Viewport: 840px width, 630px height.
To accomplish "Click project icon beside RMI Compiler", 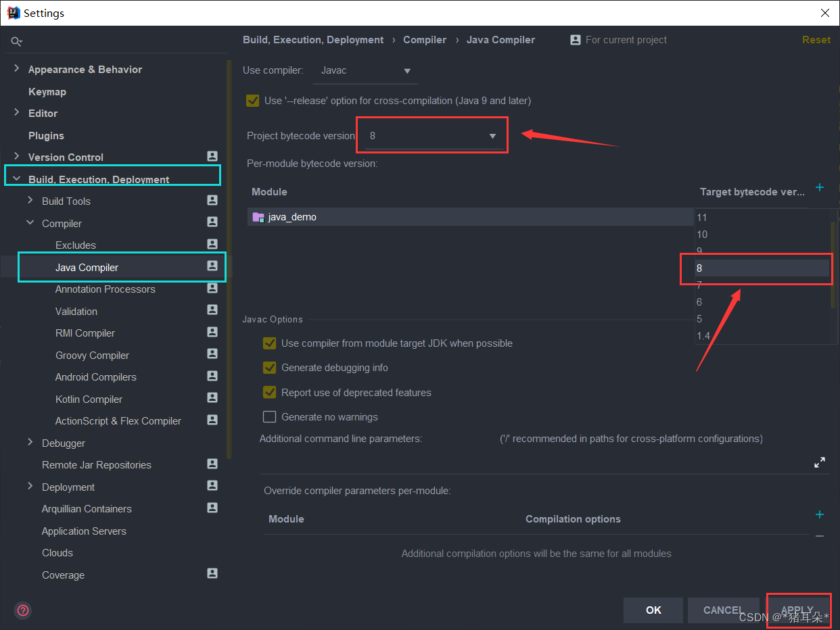I will [212, 332].
